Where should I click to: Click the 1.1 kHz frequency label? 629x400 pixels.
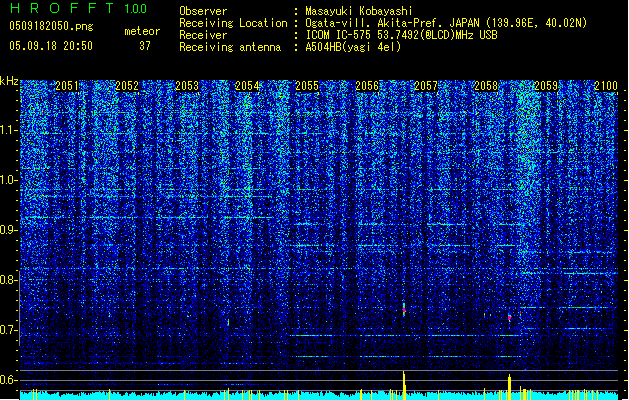click(x=9, y=130)
